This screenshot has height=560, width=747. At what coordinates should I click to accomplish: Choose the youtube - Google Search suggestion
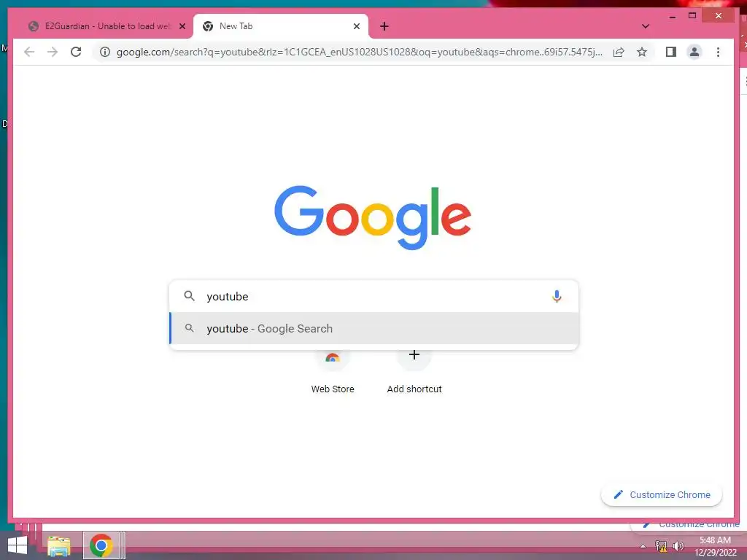pyautogui.click(x=374, y=329)
